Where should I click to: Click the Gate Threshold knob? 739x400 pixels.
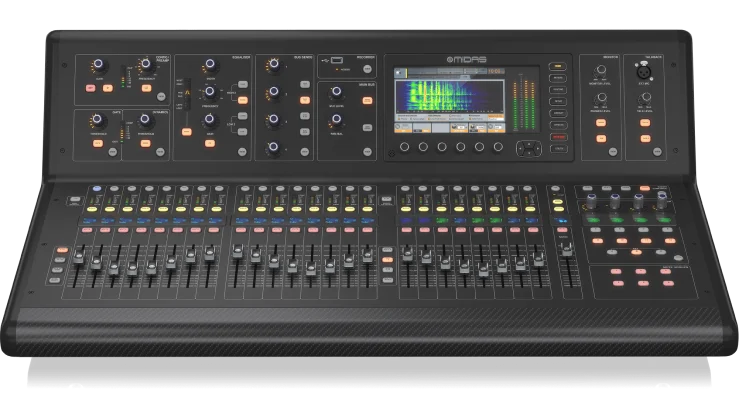click(97, 119)
